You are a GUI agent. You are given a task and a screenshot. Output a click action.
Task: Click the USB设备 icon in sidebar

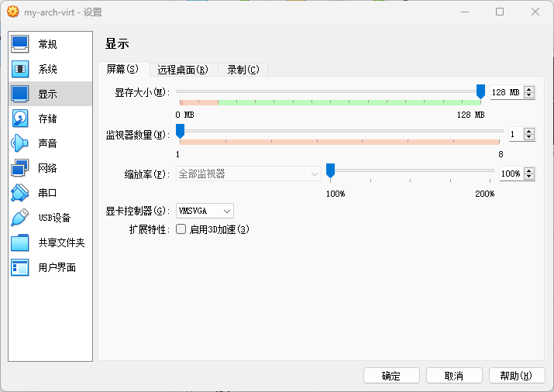(x=19, y=218)
